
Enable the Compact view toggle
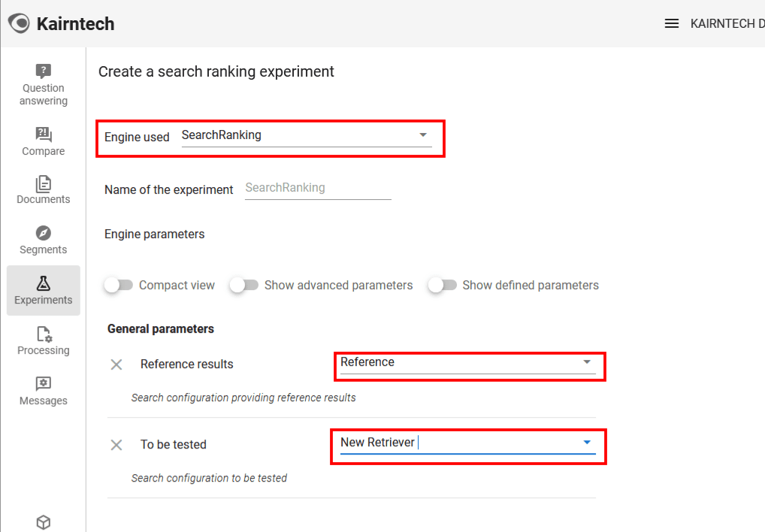(x=119, y=286)
